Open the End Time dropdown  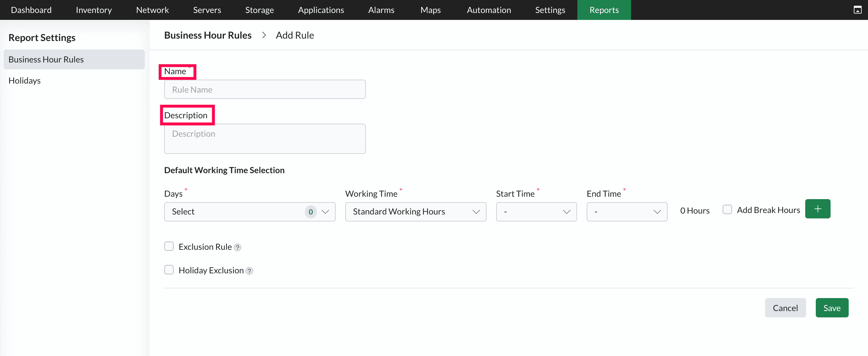627,211
